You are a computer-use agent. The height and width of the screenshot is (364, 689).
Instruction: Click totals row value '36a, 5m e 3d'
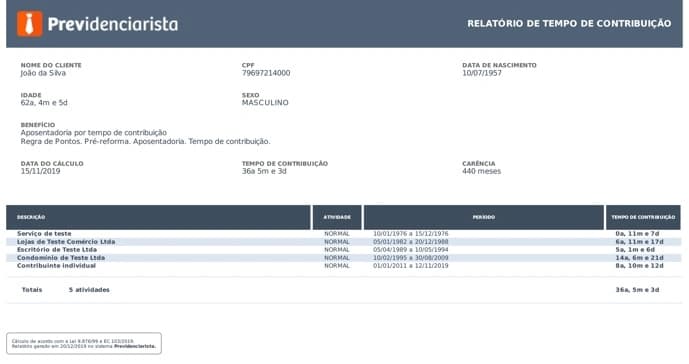pyautogui.click(x=637, y=290)
